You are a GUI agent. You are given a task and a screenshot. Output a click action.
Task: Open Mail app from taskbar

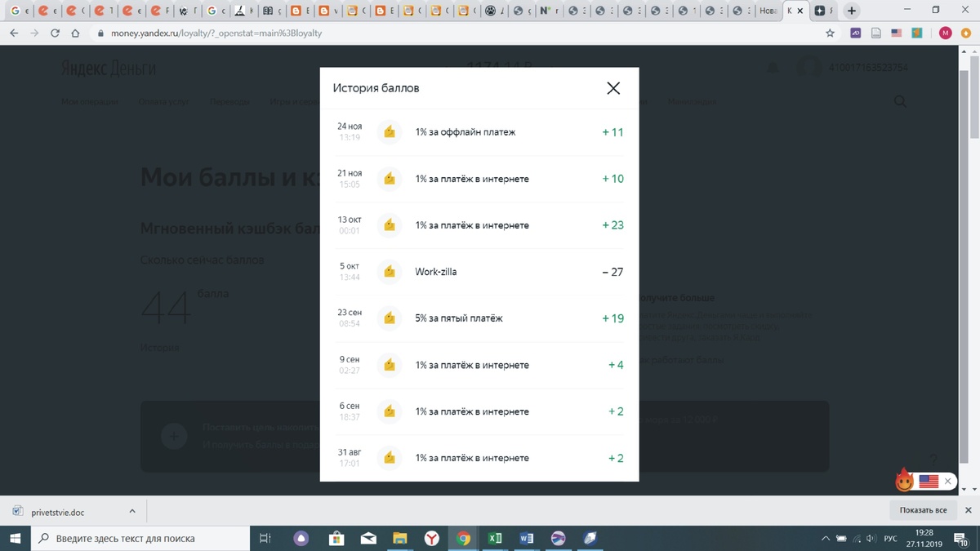click(x=367, y=538)
